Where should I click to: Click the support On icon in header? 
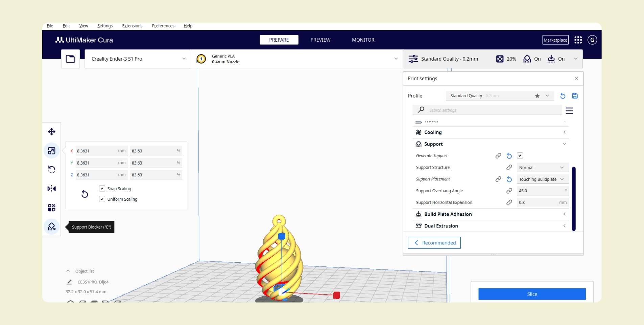point(527,59)
